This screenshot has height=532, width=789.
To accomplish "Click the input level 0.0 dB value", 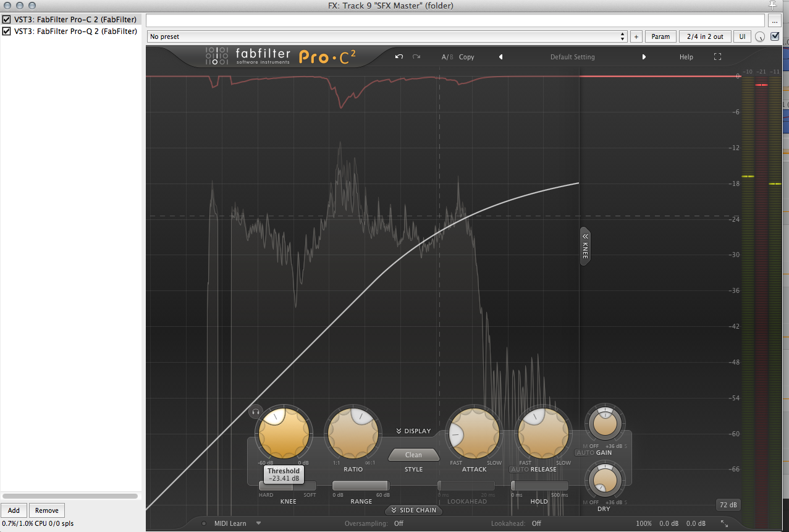I will click(x=669, y=523).
